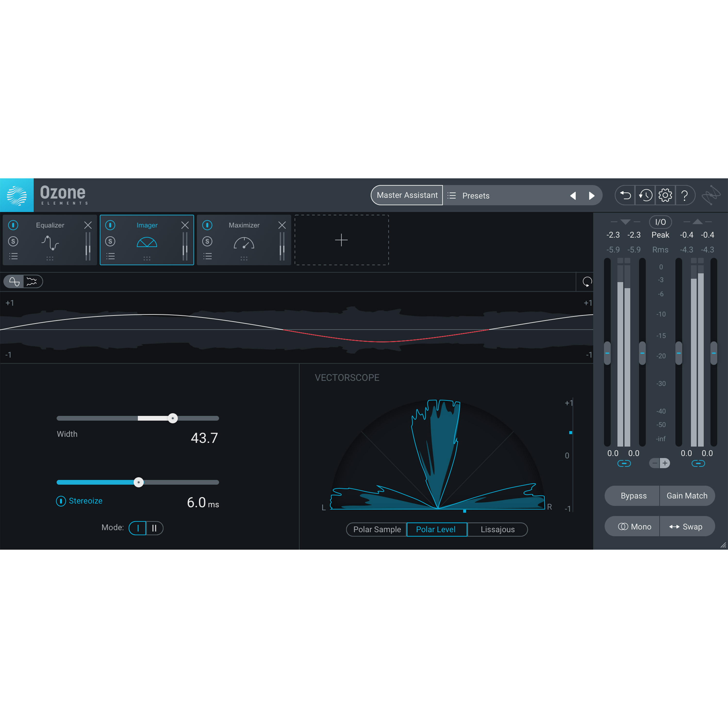Select Peak meter type

660,235
